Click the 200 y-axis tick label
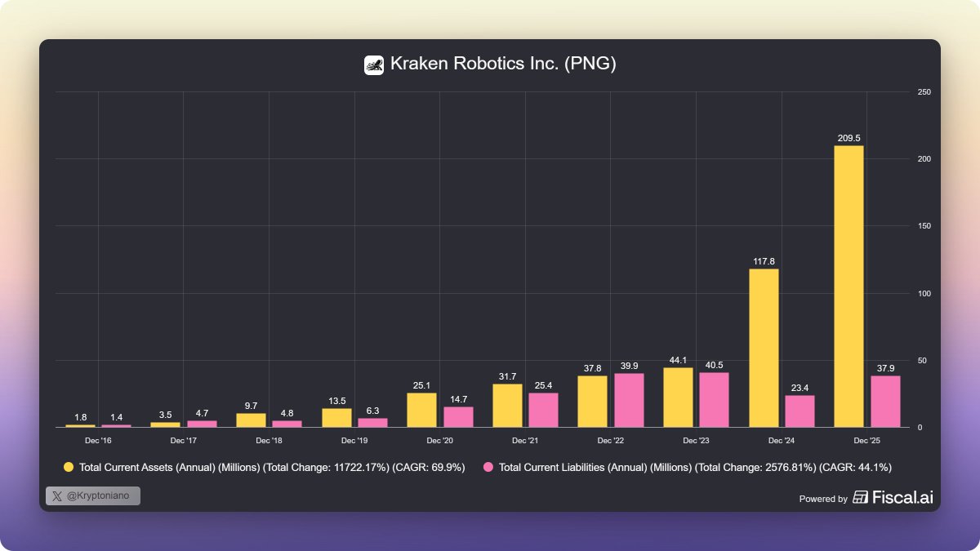 tap(924, 158)
